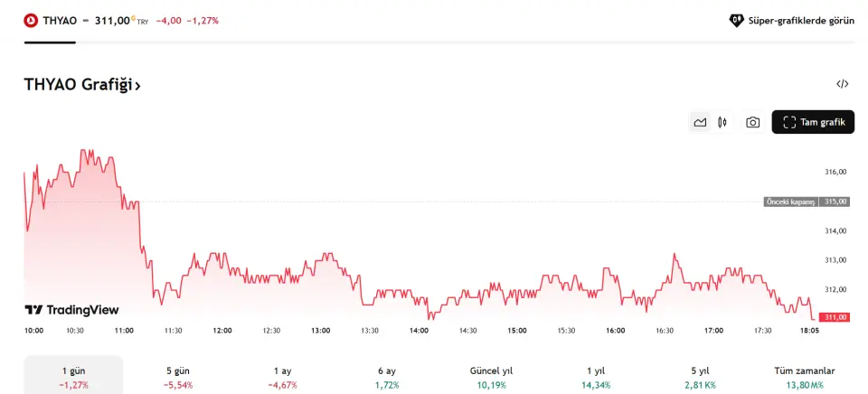Image resolution: width=868 pixels, height=394 pixels.
Task: Open the THYAO Grafiği heading link
Action: 78,85
